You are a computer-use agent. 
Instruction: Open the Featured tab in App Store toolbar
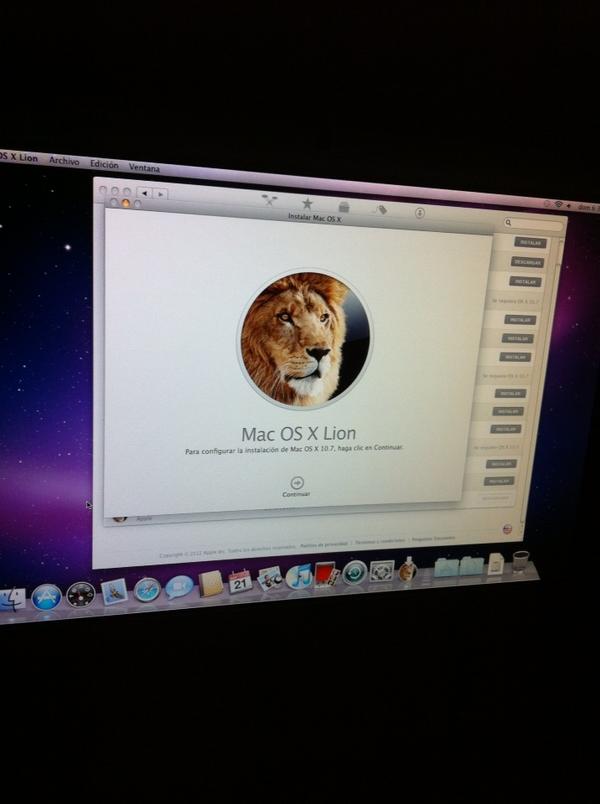pyautogui.click(x=269, y=200)
